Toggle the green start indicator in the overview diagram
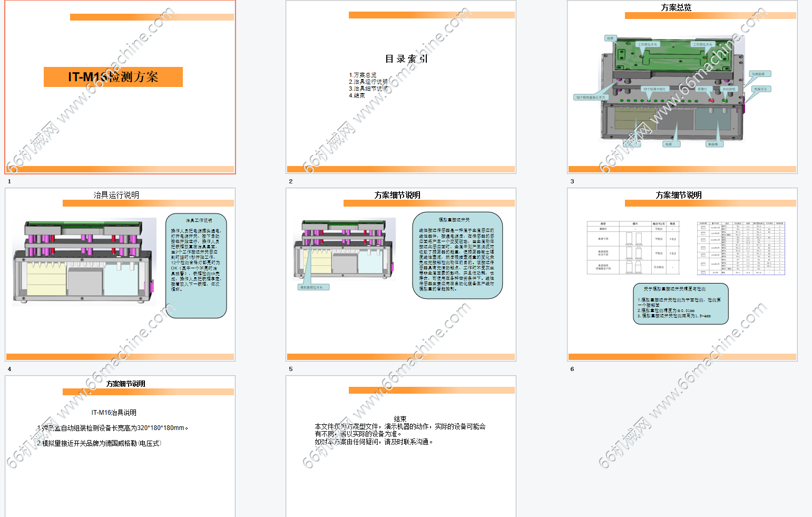Viewport: 812px width, 517px height. [x=725, y=100]
